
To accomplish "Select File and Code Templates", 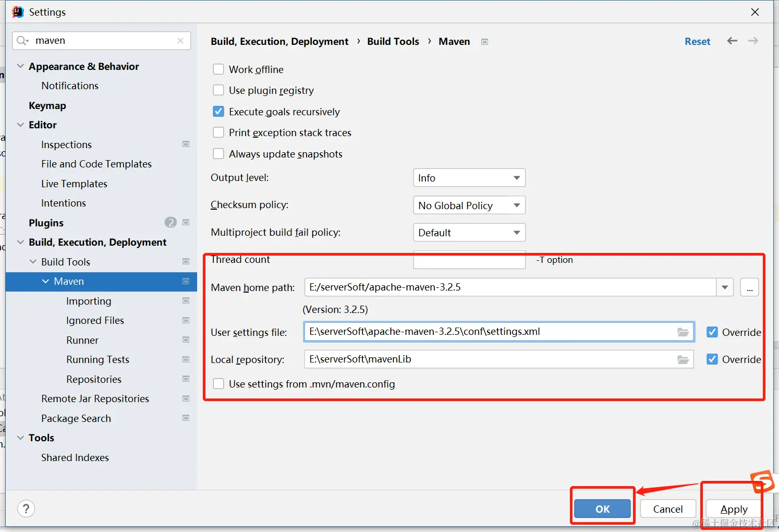I will pyautogui.click(x=96, y=164).
